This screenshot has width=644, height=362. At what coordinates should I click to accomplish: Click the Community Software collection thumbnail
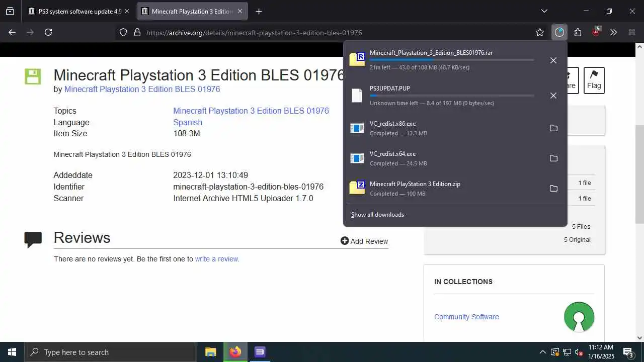click(x=579, y=317)
